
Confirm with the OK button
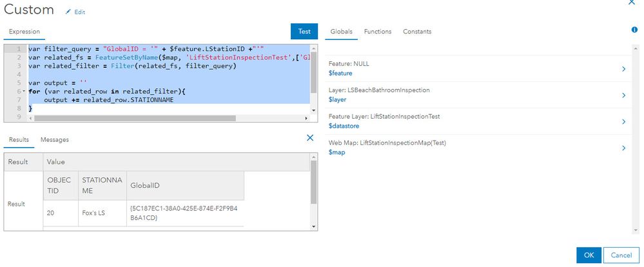[x=589, y=255]
